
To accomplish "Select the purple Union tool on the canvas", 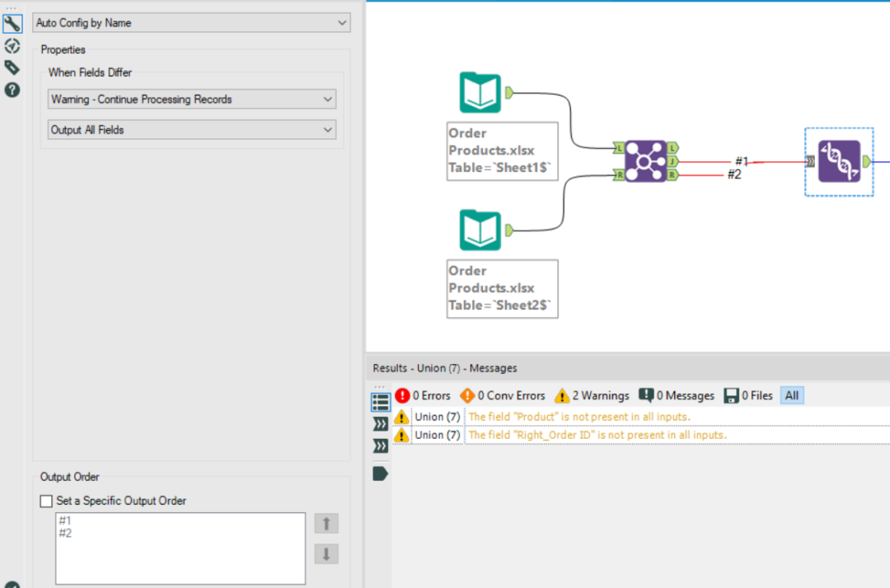I will tap(647, 161).
